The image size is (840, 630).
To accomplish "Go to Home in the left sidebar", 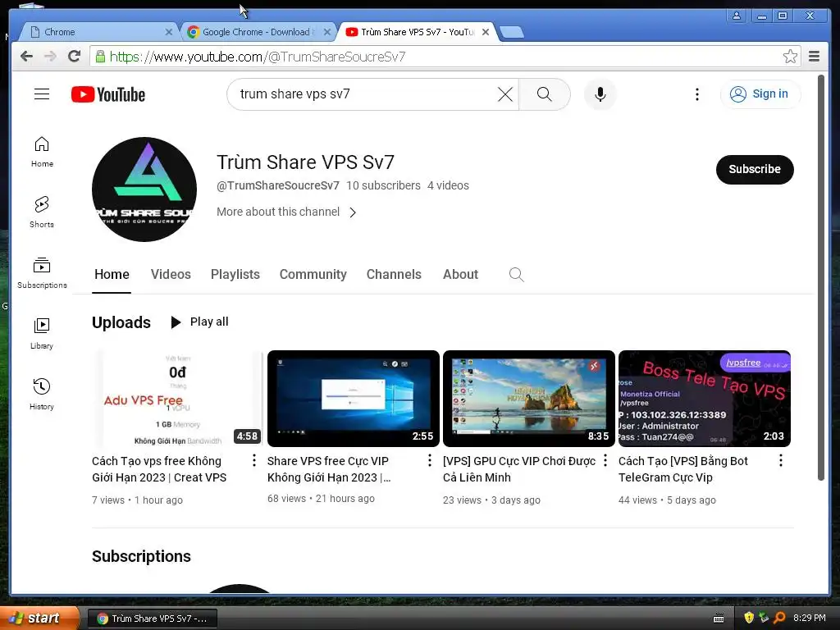I will pos(42,152).
